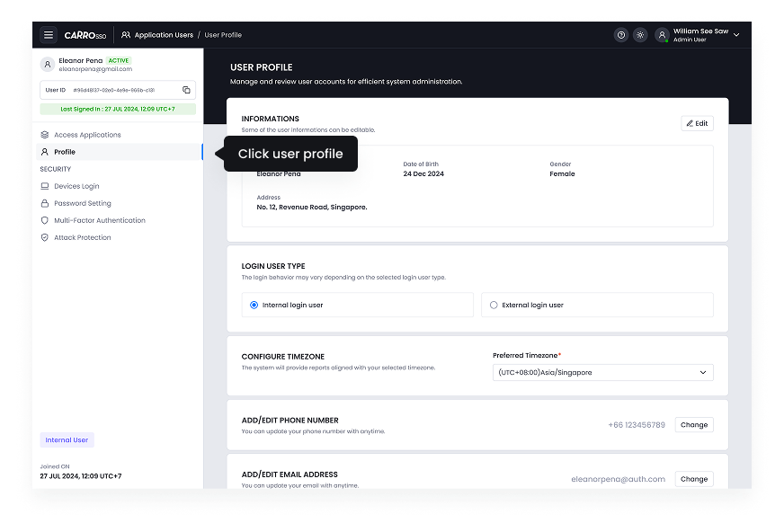This screenshot has width=784, height=532.
Task: Open the hamburger menu next to the logo
Action: (49, 34)
